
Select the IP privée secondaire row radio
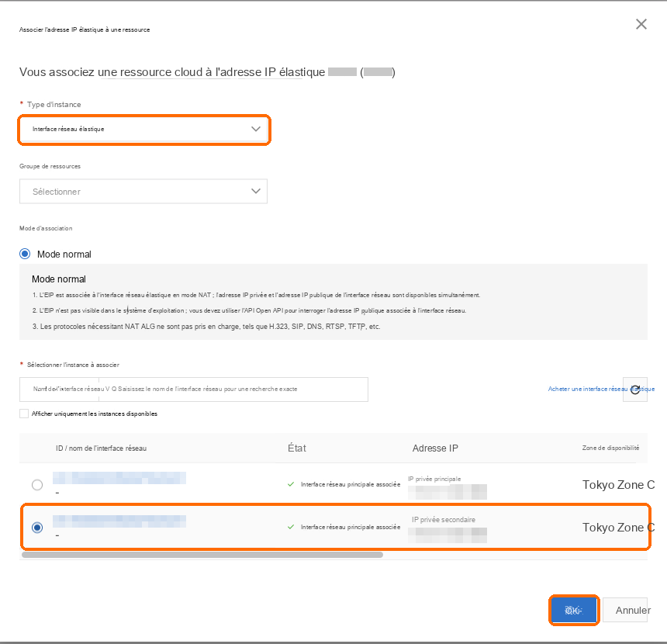37,528
